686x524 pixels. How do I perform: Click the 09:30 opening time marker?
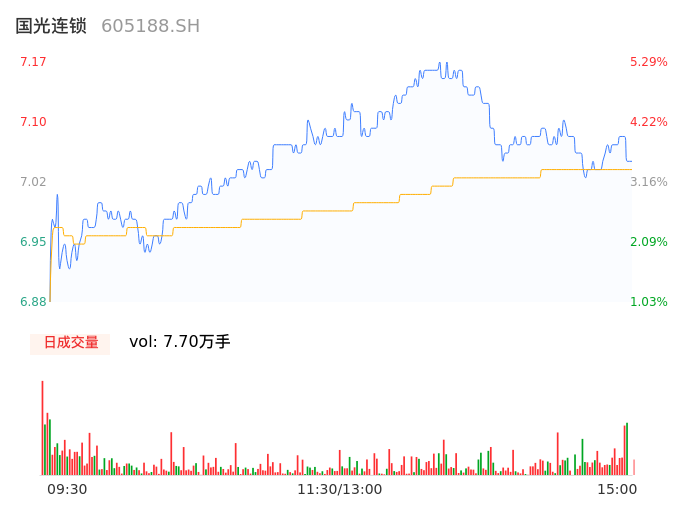[x=67, y=489]
